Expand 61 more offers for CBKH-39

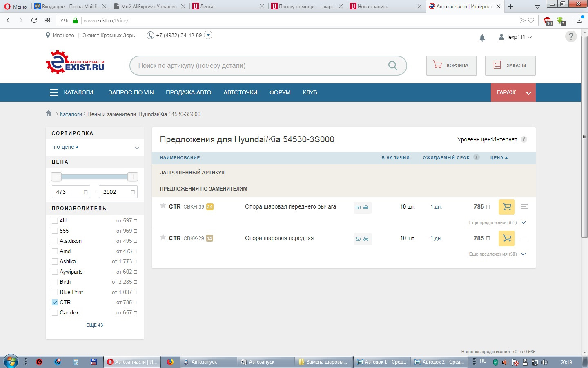(x=497, y=222)
